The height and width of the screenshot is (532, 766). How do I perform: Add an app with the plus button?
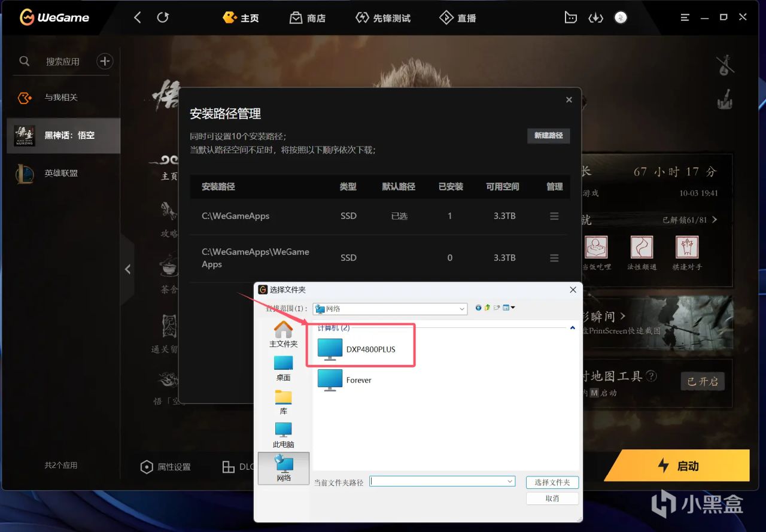pyautogui.click(x=105, y=61)
